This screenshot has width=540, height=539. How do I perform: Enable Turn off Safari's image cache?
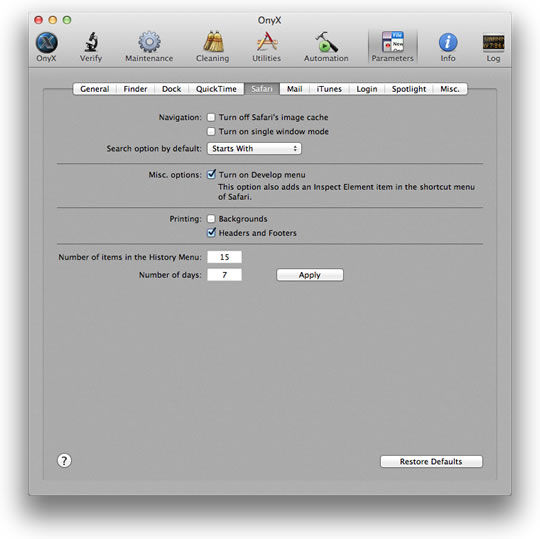[211, 117]
